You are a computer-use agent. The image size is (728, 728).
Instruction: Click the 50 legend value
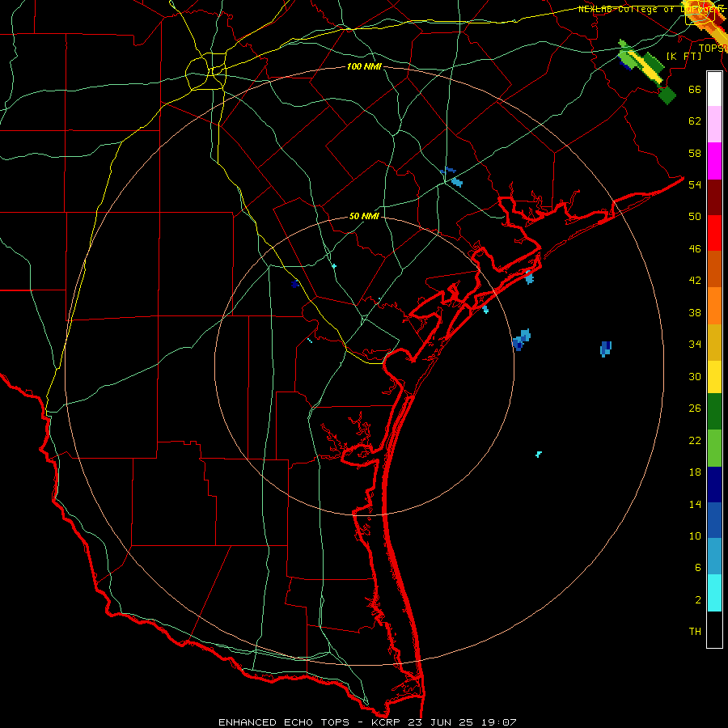695,216
